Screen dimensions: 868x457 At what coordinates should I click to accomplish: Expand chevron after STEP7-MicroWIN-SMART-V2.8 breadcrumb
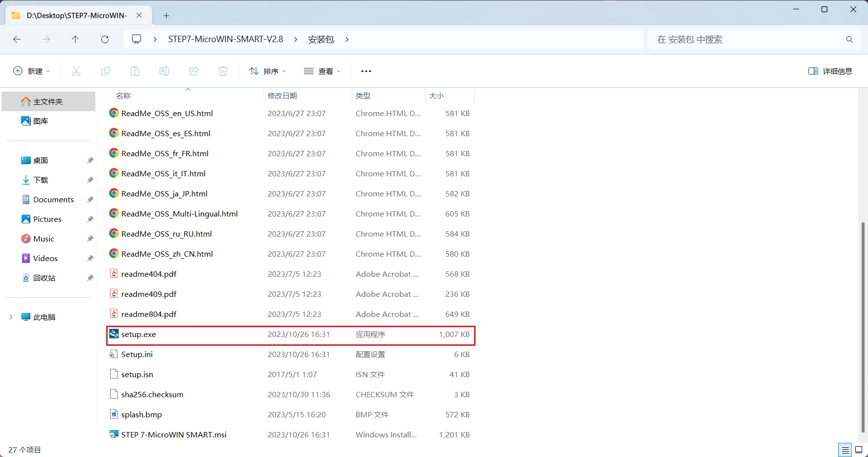pyautogui.click(x=296, y=39)
